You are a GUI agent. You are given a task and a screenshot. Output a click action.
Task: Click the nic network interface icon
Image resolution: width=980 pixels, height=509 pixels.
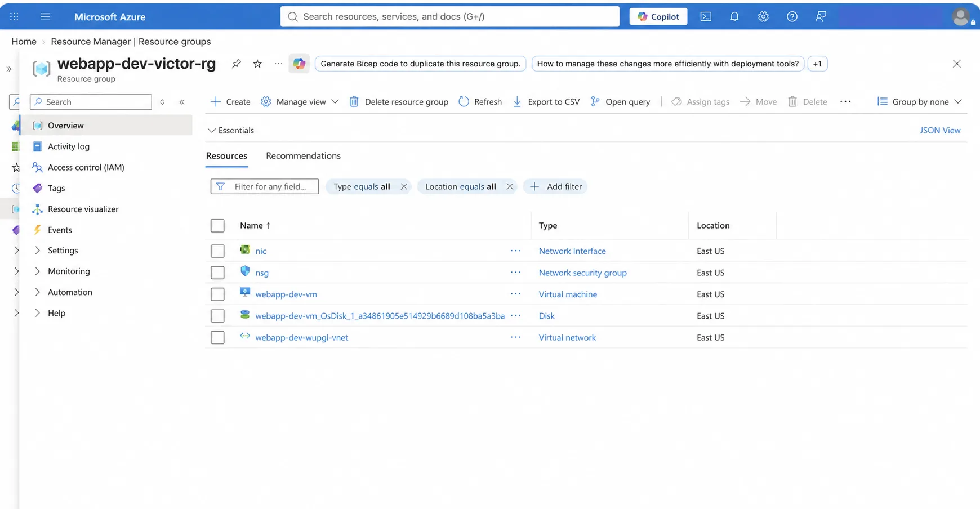(x=245, y=249)
